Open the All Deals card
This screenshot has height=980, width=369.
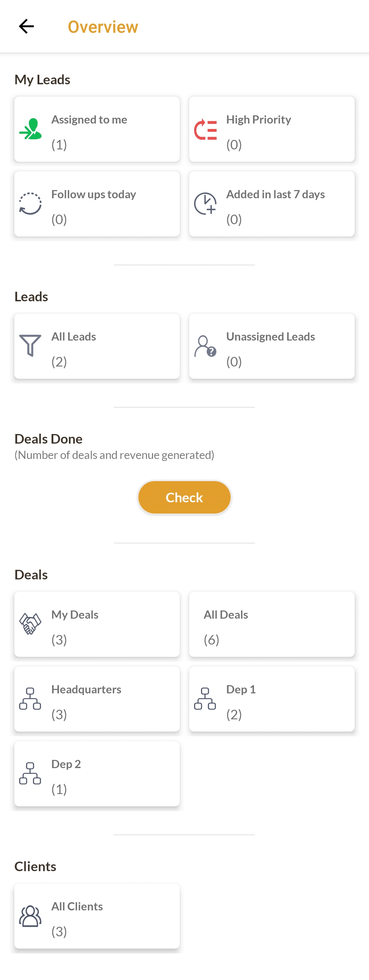272,624
